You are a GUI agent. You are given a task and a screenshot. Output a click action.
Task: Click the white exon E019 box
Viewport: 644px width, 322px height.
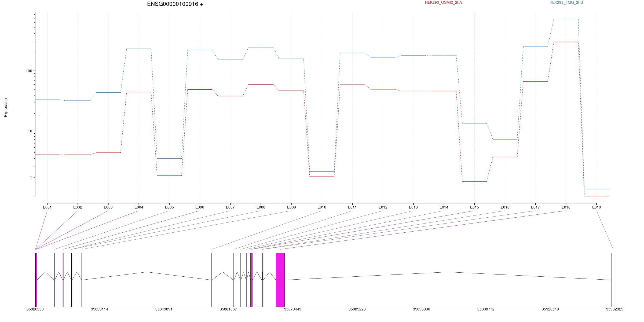click(613, 280)
